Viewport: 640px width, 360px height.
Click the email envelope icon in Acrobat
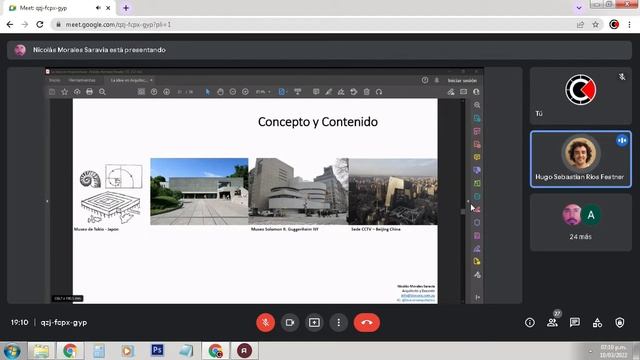464,92
